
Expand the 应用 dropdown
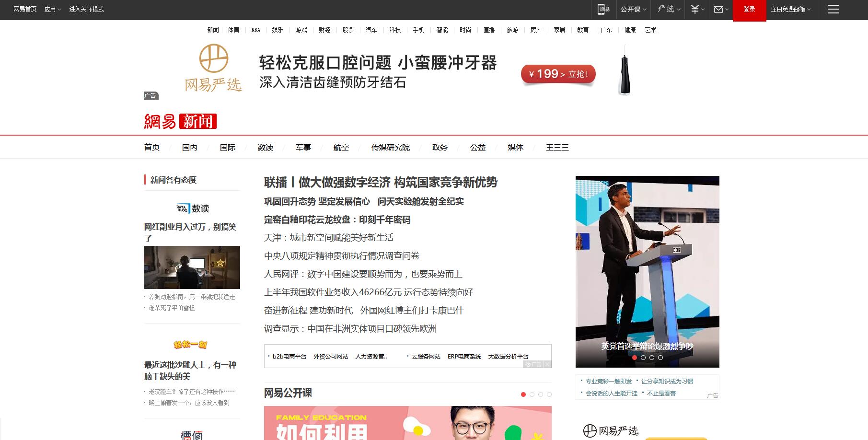53,9
